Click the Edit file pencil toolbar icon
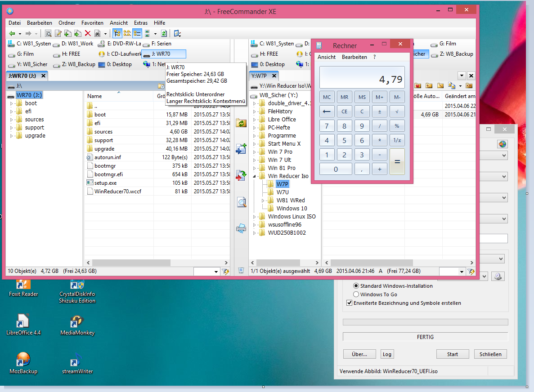The image size is (534, 392). 58,33
